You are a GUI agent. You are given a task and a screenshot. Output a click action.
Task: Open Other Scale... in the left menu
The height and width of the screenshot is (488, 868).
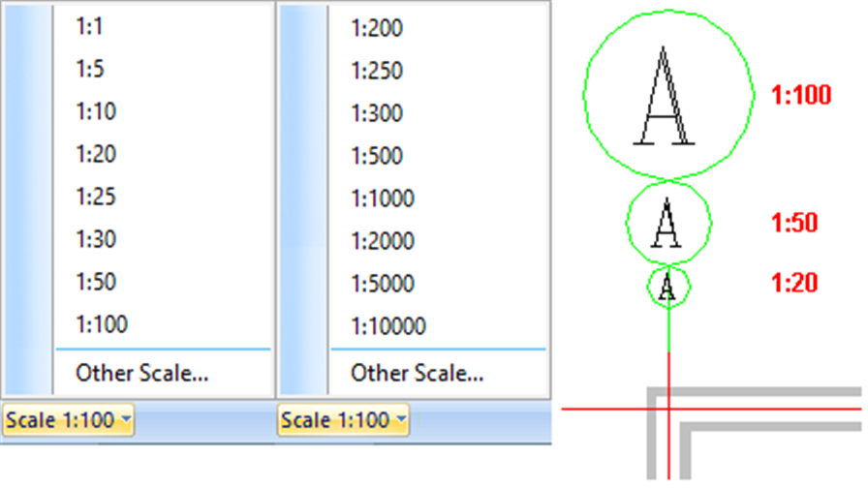[142, 374]
